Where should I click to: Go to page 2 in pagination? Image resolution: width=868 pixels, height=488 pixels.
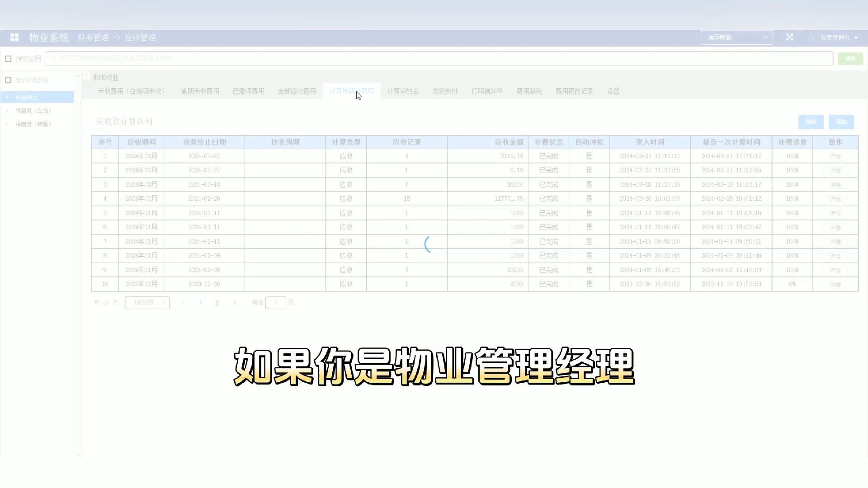pyautogui.click(x=217, y=303)
